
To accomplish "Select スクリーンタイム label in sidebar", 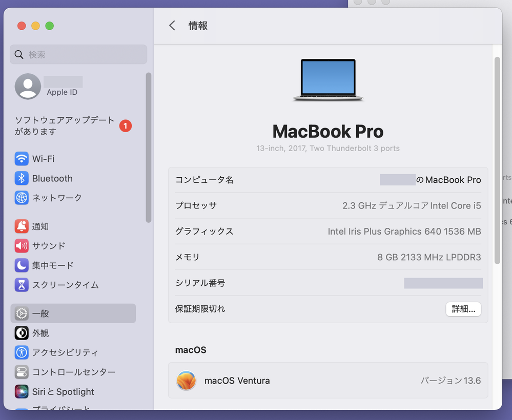I will pos(65,285).
